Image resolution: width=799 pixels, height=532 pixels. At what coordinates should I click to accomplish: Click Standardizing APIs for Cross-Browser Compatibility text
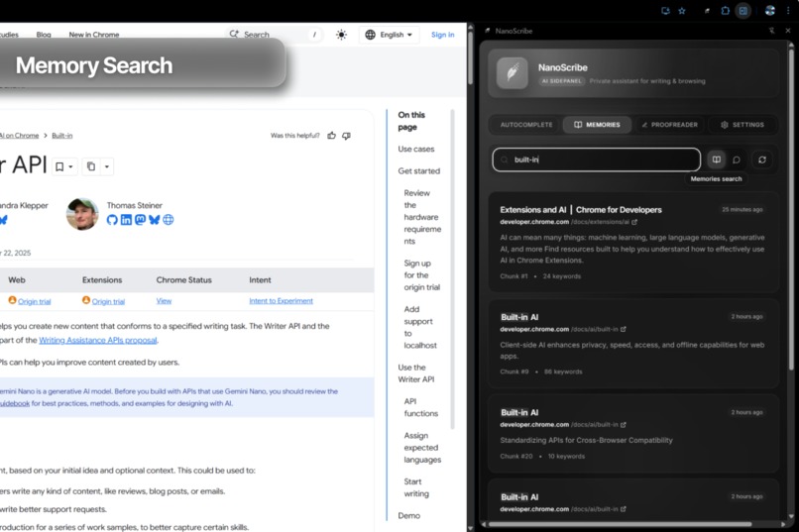[x=586, y=441]
